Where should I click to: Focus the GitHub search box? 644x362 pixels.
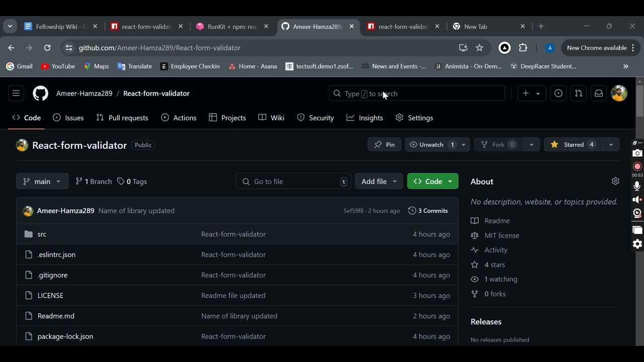click(x=417, y=94)
